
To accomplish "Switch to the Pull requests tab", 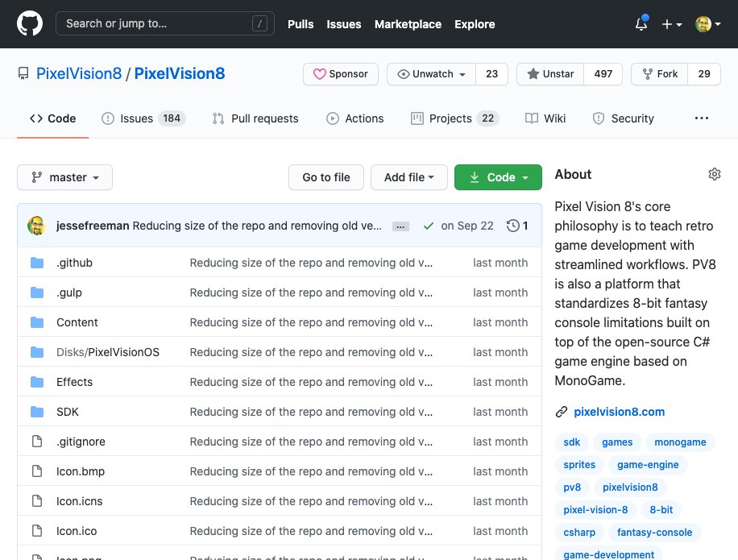I will [255, 118].
